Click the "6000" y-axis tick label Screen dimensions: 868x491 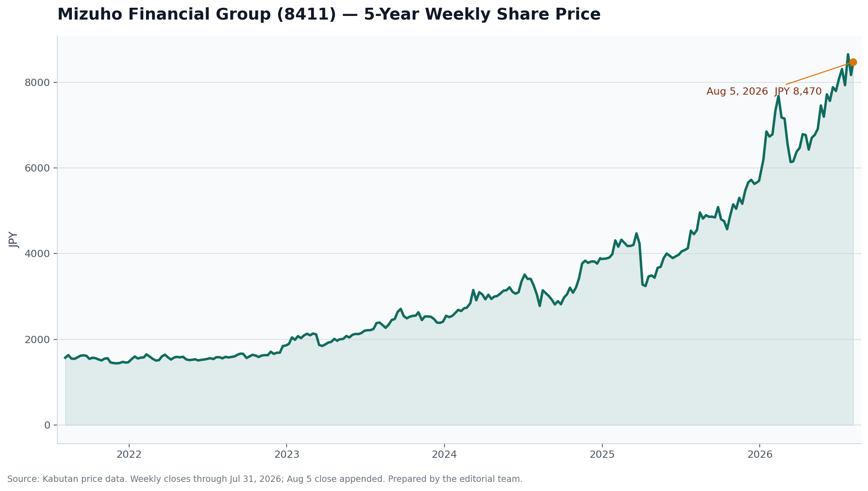click(37, 168)
